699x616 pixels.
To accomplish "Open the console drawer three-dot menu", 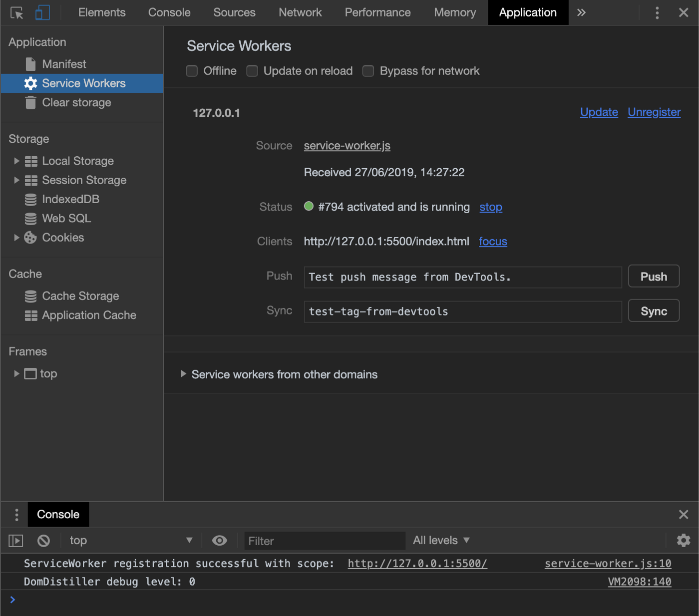I will click(x=16, y=515).
